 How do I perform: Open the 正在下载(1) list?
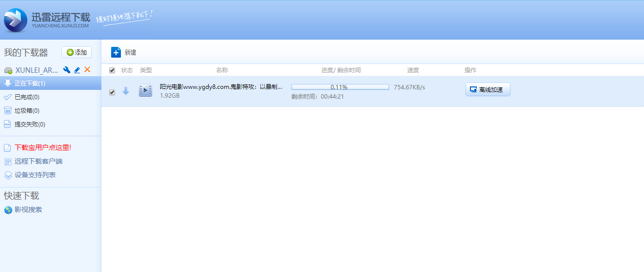[30, 84]
